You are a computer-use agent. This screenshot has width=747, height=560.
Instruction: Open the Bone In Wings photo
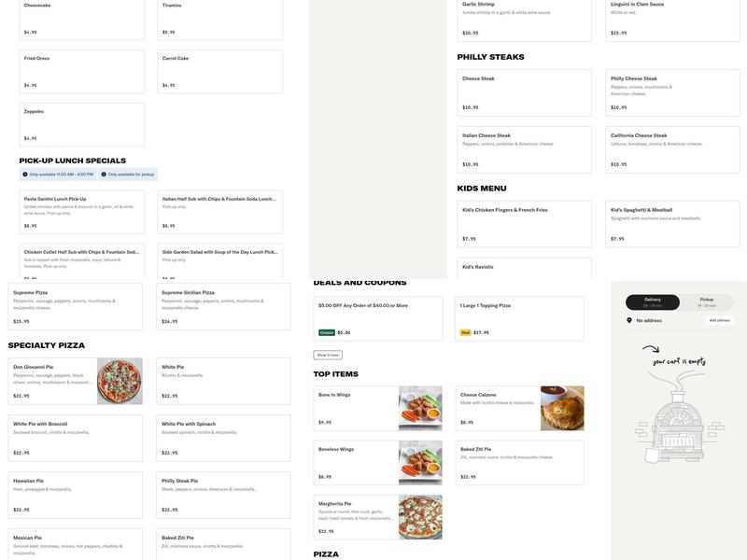[x=420, y=408]
